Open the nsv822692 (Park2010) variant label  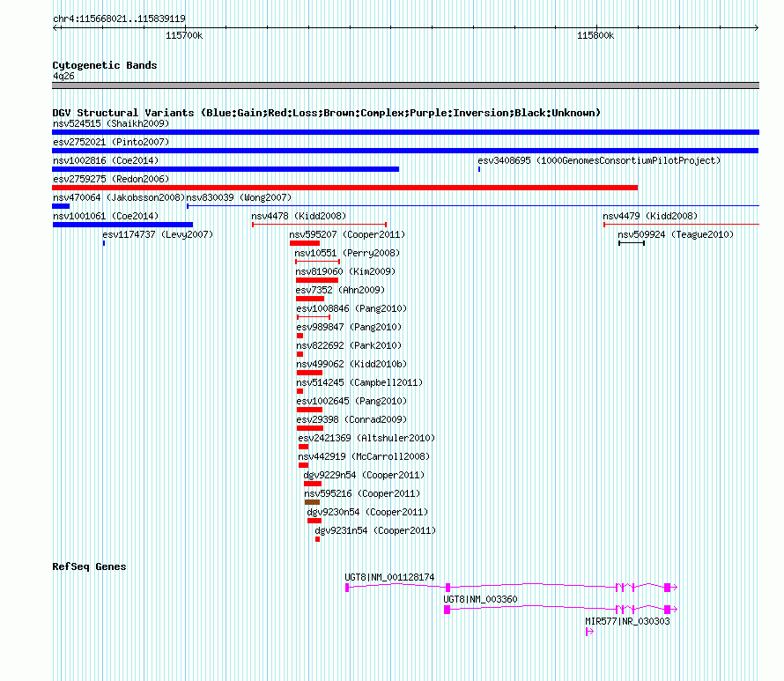(x=349, y=345)
